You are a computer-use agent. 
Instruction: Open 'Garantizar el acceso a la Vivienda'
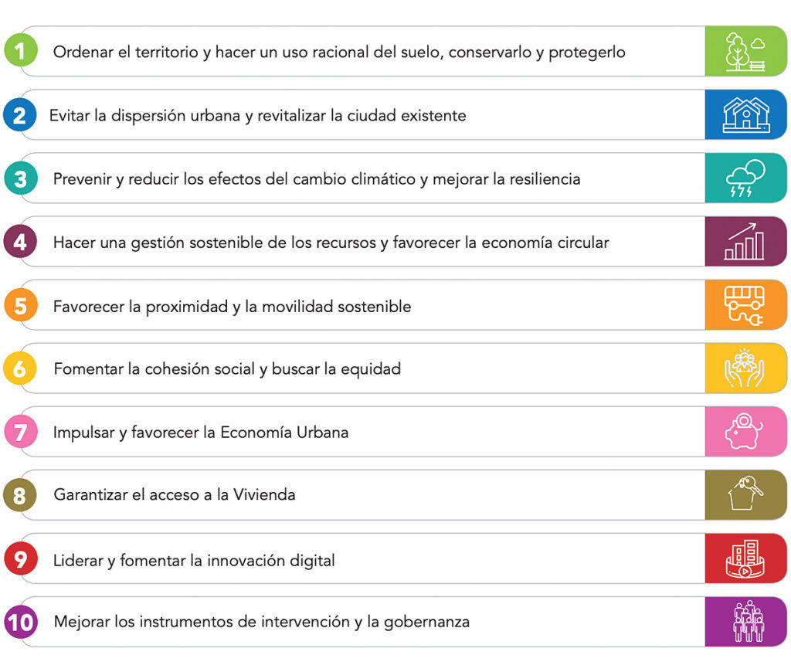click(175, 494)
